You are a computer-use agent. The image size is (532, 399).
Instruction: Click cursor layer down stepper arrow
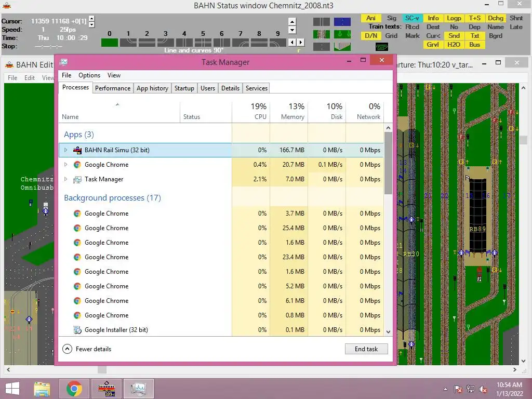91,24
